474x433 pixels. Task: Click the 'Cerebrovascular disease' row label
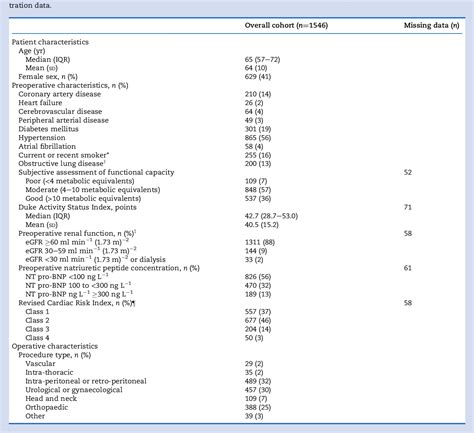tap(60, 111)
